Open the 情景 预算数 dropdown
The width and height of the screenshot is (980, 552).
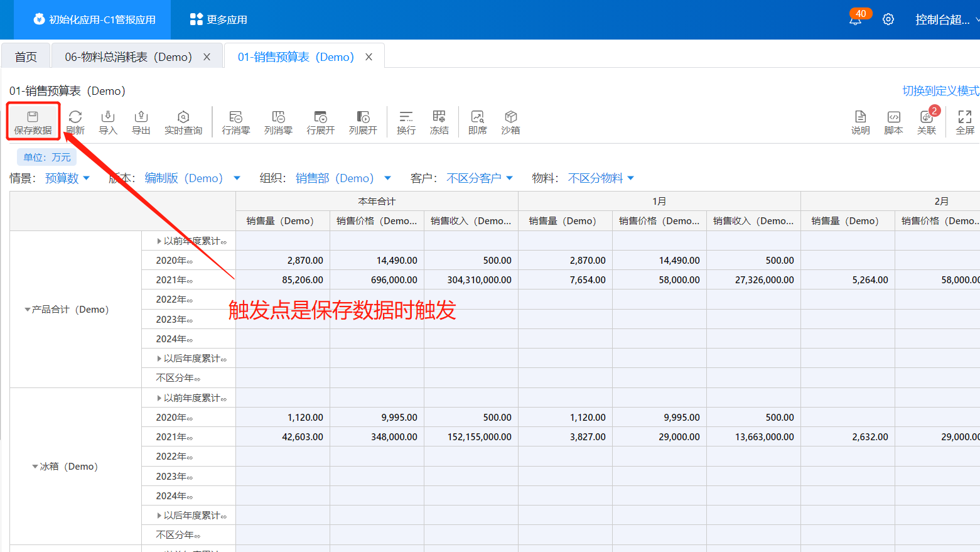click(x=67, y=178)
